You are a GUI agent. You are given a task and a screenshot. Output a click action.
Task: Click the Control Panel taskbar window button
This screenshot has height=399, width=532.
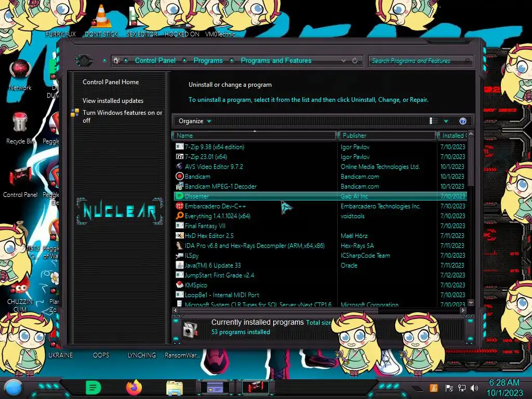tap(256, 388)
